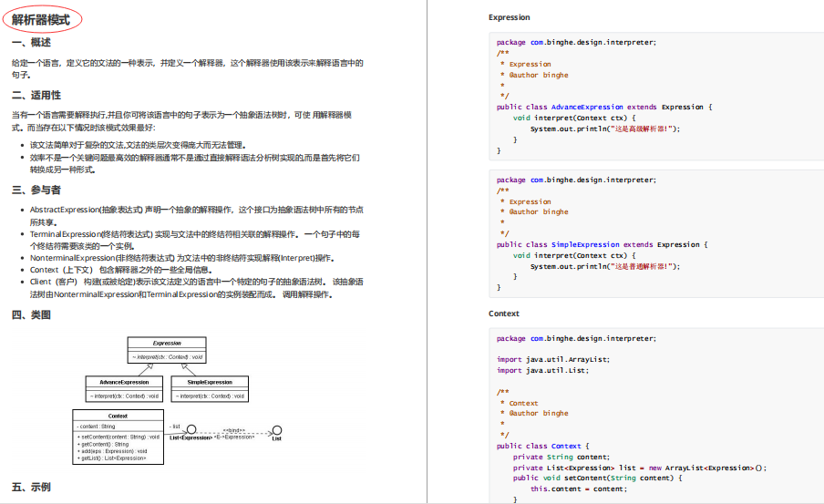Click the "List<Expression>" label in diagram
824x504 pixels.
pyautogui.click(x=191, y=437)
